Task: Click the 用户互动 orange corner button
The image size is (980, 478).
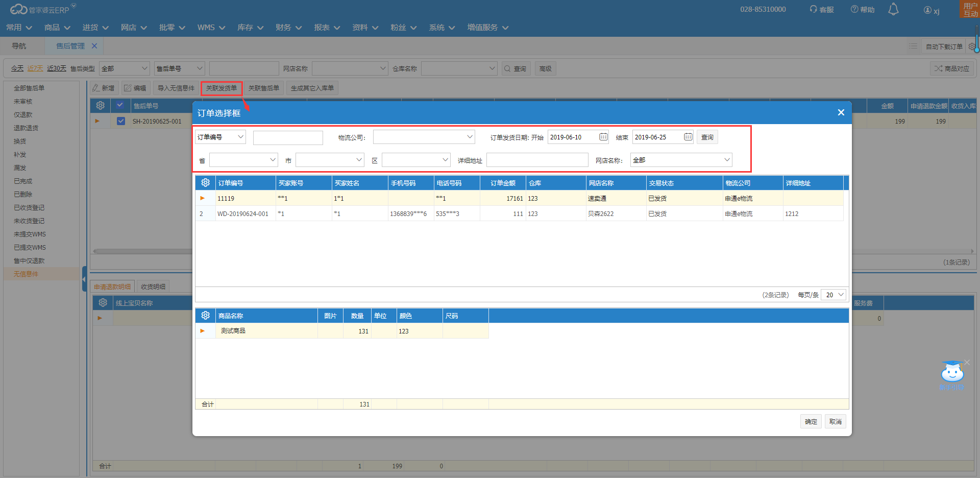Action: coord(970,9)
